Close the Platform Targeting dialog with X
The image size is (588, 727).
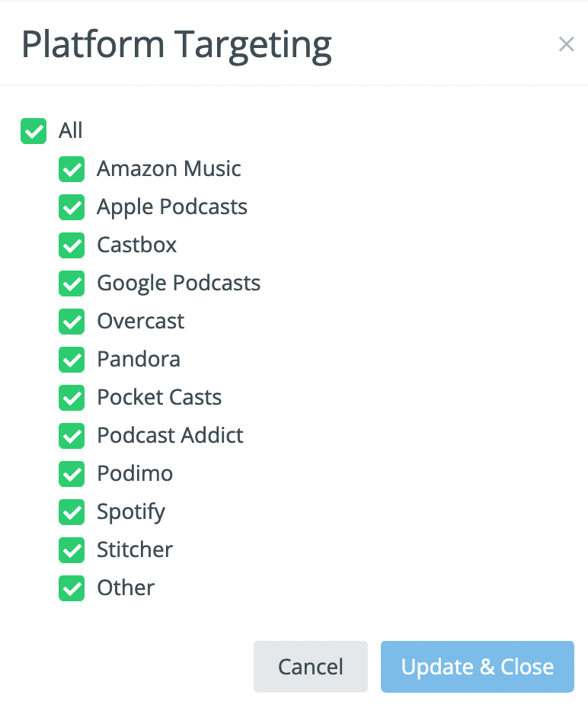point(566,44)
